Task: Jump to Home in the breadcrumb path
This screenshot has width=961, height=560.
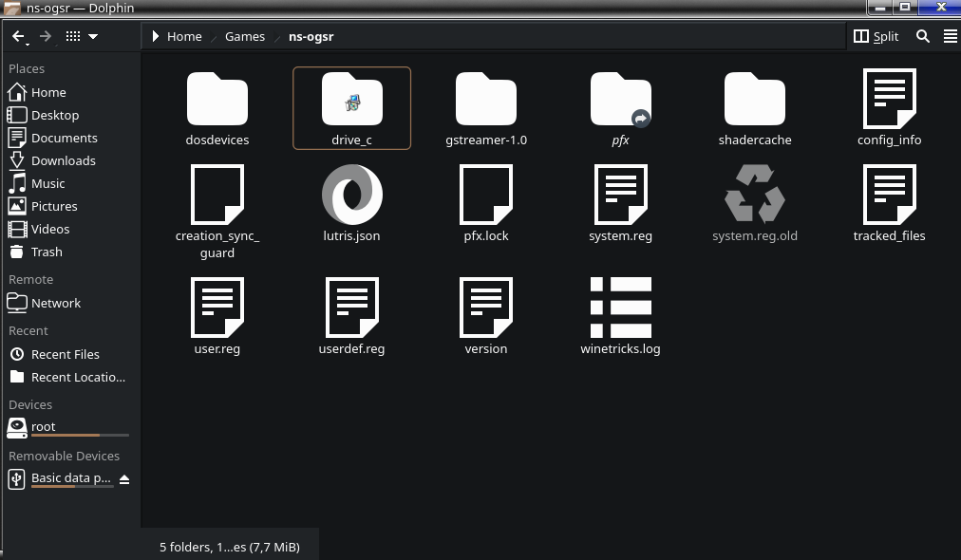Action: 184,36
